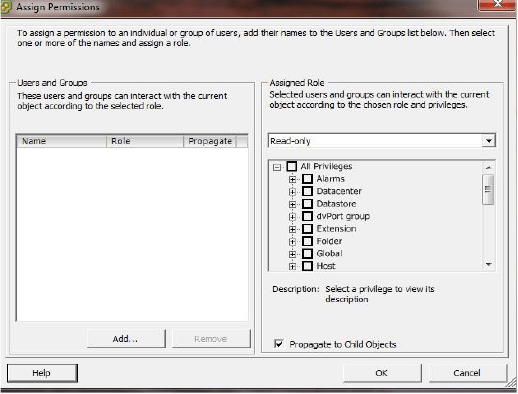
Task: Click the Assign Permissions title bar icon
Action: 6,7
